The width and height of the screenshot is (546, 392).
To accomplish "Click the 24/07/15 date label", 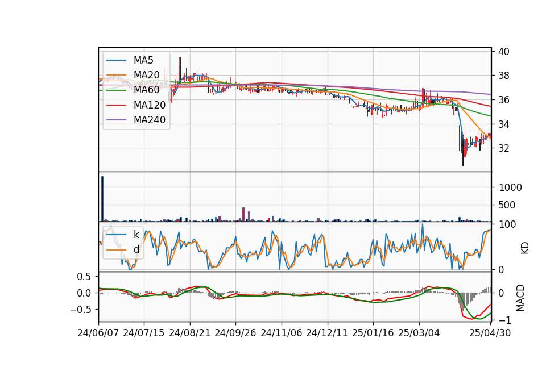I will point(144,333).
